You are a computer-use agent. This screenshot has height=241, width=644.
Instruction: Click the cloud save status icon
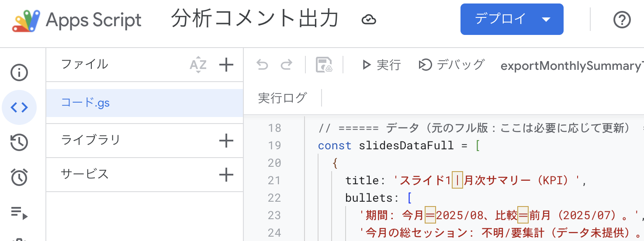click(x=369, y=20)
